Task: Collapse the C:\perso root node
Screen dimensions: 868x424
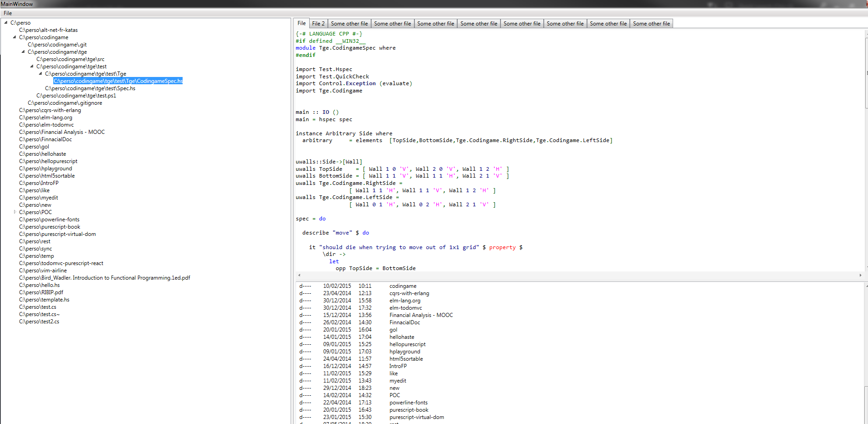Action: coord(6,22)
